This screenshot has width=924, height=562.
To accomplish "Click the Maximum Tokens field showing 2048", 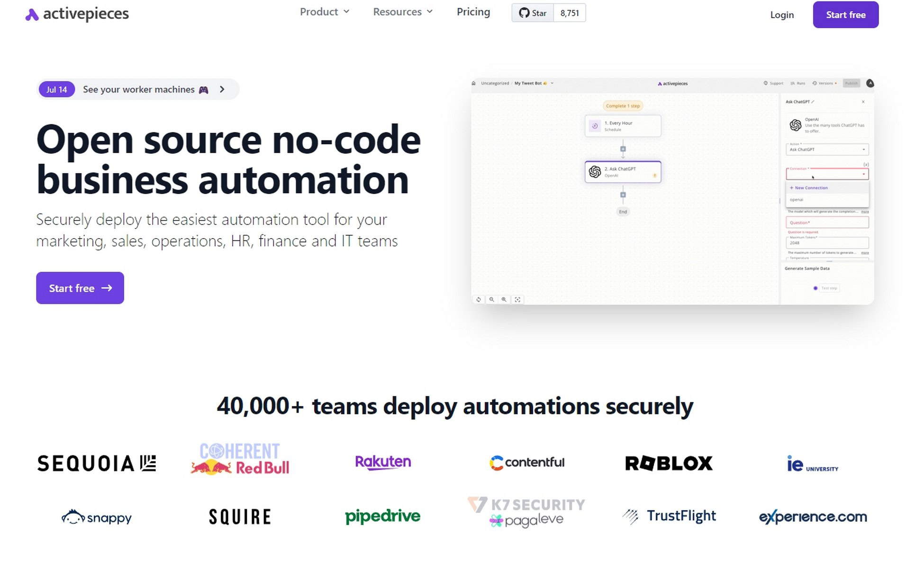I will (x=827, y=242).
